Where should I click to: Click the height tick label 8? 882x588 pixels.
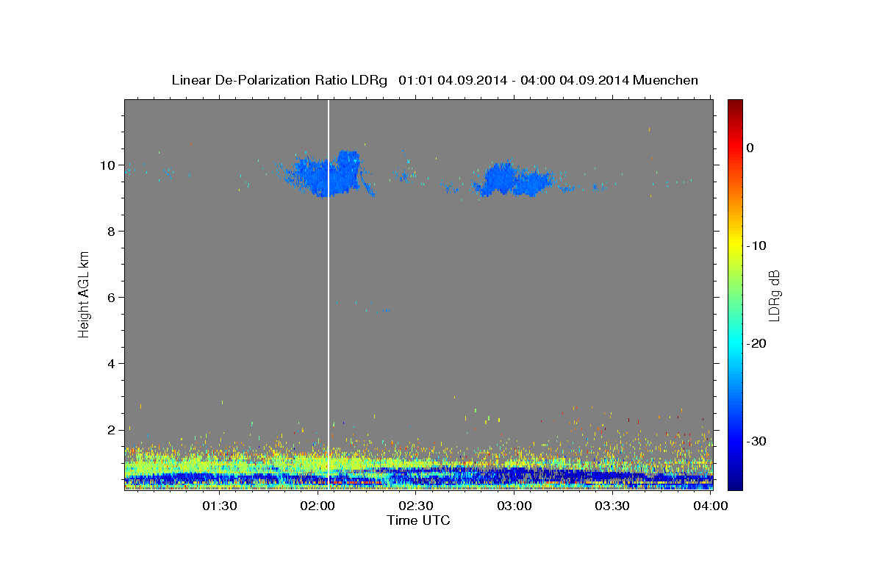coord(111,232)
